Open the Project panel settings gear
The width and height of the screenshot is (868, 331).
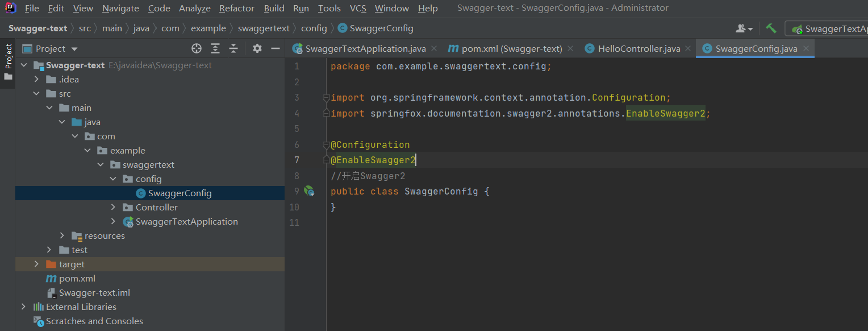click(257, 48)
